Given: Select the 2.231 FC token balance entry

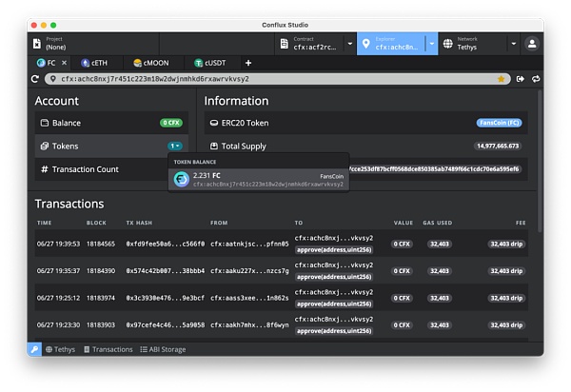Looking at the screenshot, I should [x=259, y=180].
